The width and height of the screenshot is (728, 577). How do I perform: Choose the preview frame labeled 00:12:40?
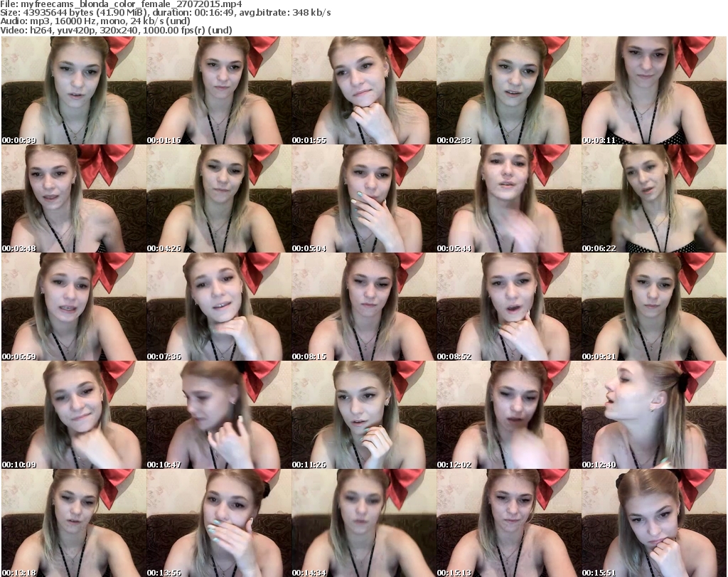[x=654, y=415]
